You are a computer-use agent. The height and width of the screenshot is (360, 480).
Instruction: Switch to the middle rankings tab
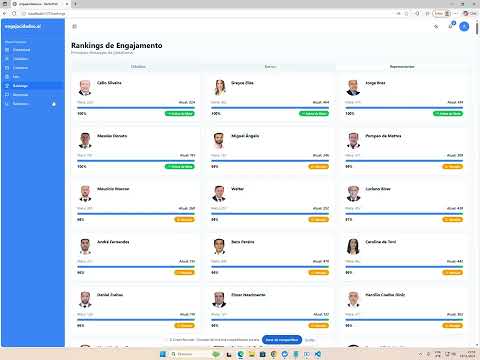click(x=270, y=67)
